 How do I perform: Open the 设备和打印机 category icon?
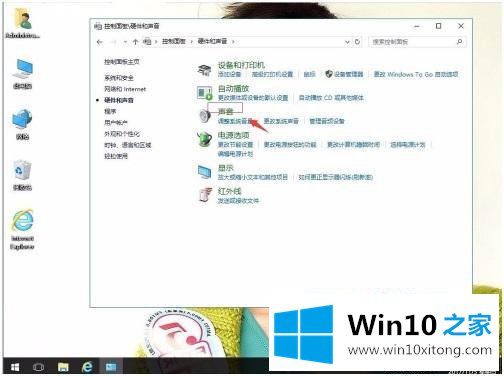[204, 69]
